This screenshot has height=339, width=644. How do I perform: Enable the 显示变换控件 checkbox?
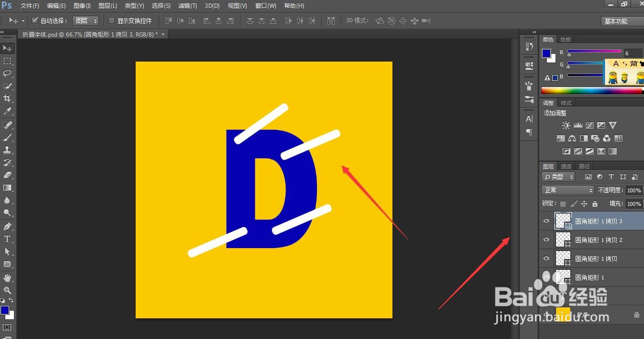[x=112, y=21]
